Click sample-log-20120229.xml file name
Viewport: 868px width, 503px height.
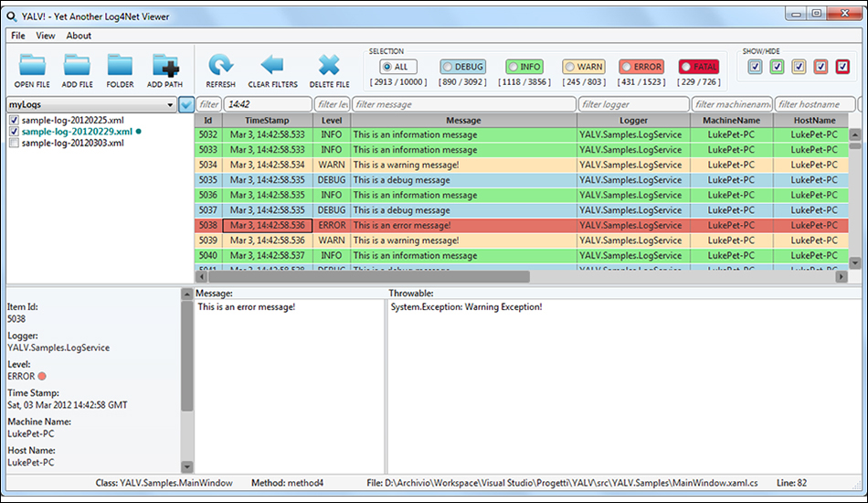[x=77, y=132]
